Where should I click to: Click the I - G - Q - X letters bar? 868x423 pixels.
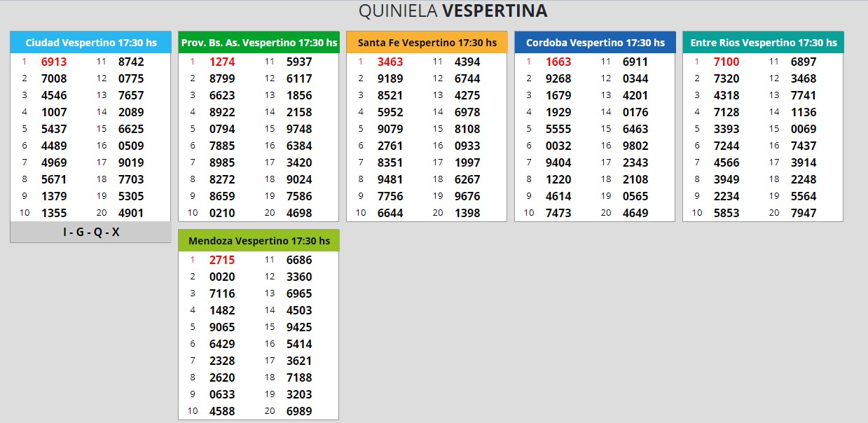click(91, 232)
